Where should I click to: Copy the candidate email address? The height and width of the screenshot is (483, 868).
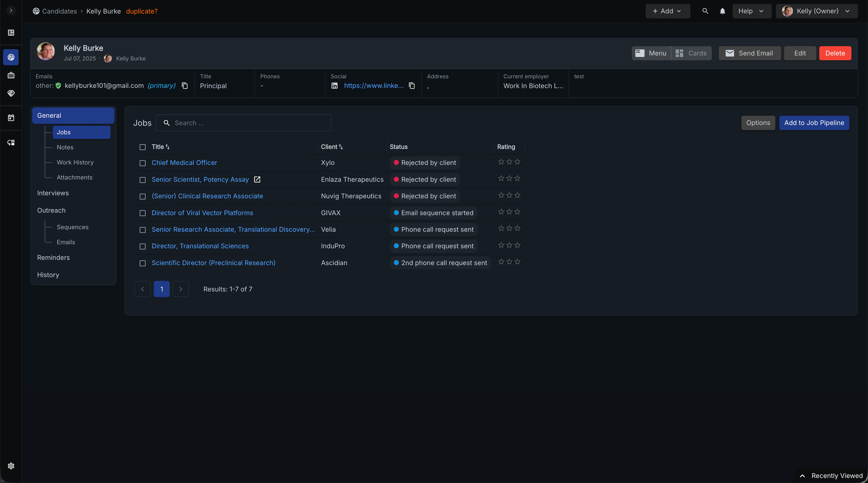[x=185, y=86]
